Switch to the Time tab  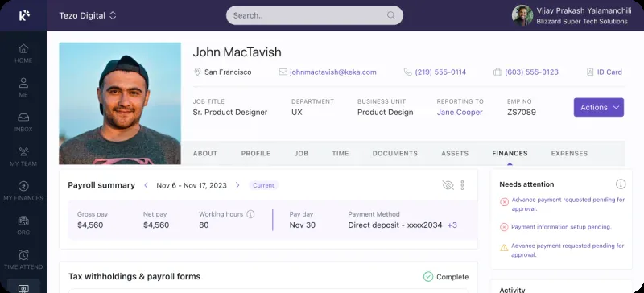pos(341,153)
